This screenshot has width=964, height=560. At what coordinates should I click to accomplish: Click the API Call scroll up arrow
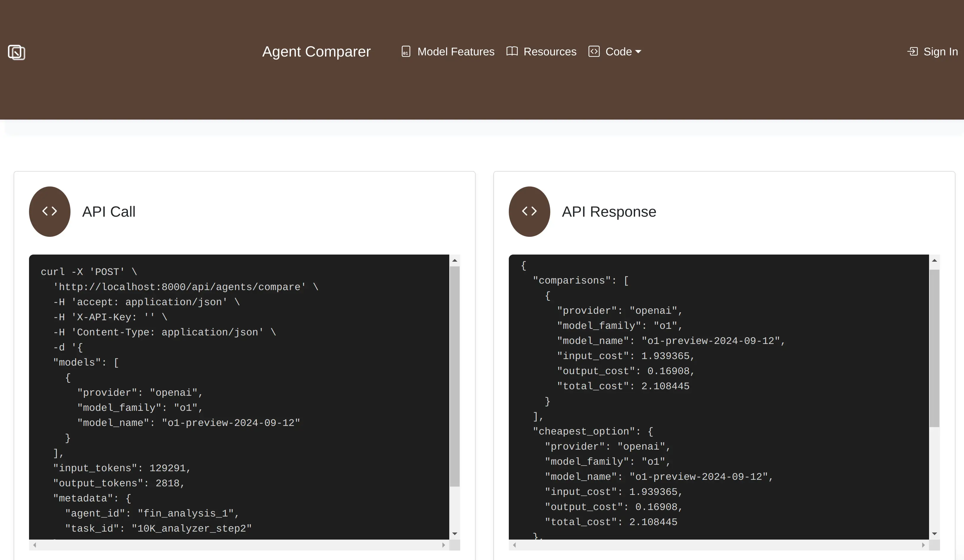pyautogui.click(x=454, y=260)
